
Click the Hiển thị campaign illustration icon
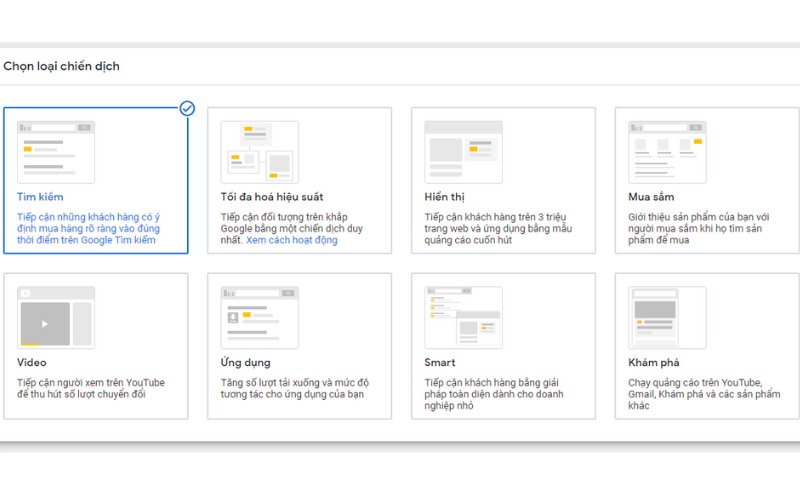(463, 152)
